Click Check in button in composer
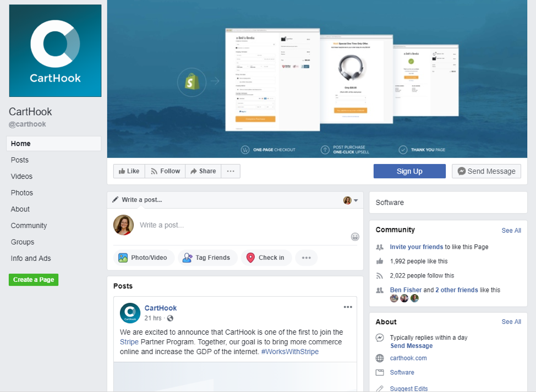This screenshot has height=392, width=536. pos(266,258)
